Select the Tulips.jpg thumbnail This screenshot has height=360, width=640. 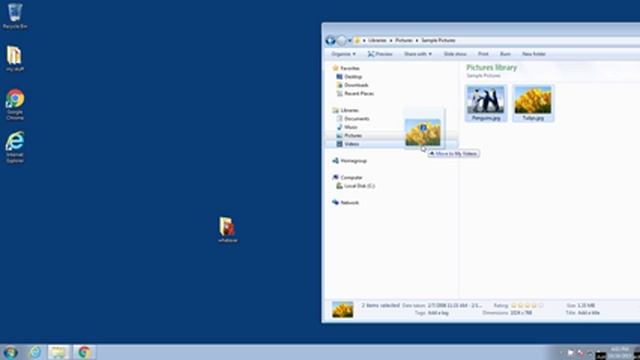pos(533,103)
